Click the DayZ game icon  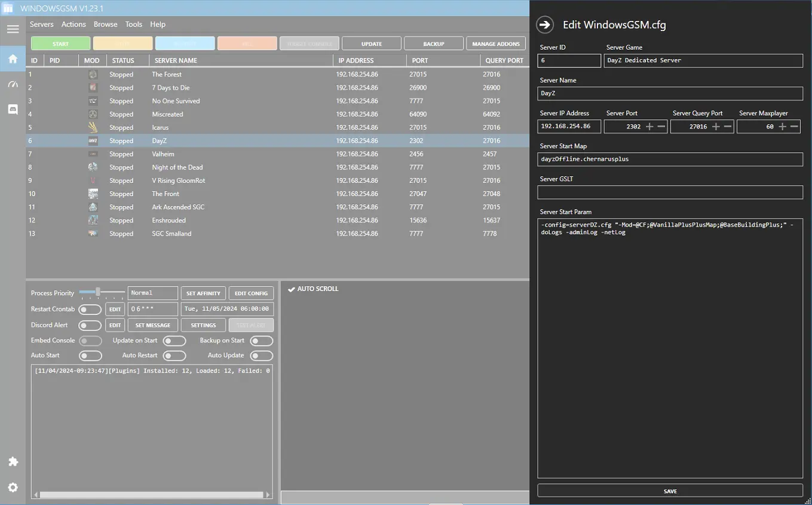93,140
